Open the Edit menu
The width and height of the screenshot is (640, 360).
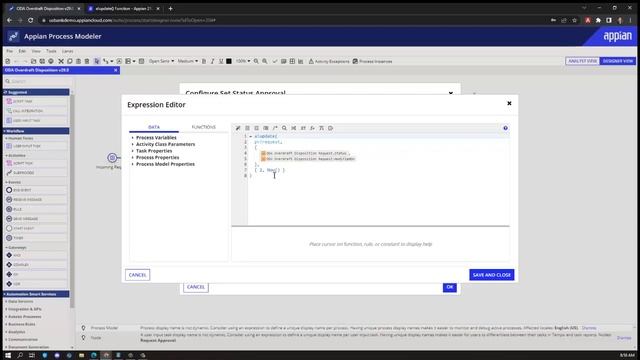click(x=22, y=51)
